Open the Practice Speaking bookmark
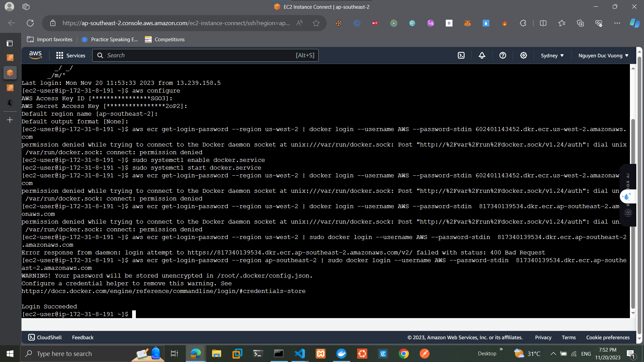644x362 pixels. pyautogui.click(x=110, y=40)
